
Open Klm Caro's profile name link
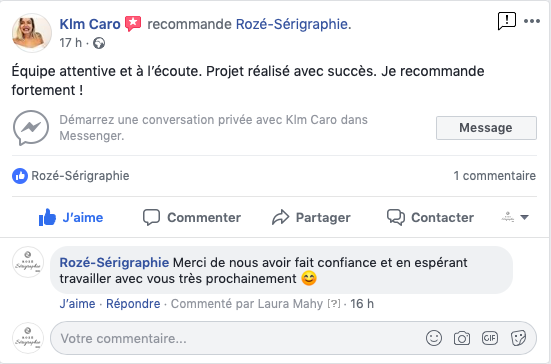click(90, 24)
